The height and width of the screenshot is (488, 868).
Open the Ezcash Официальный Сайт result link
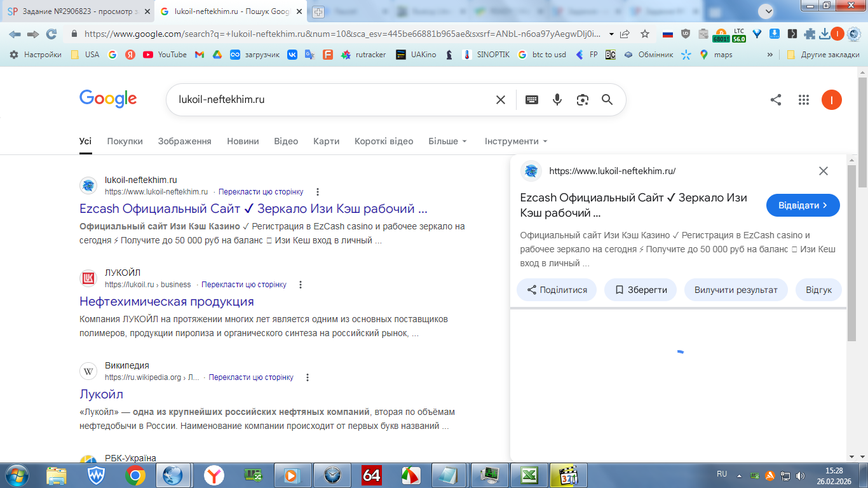[x=254, y=208]
